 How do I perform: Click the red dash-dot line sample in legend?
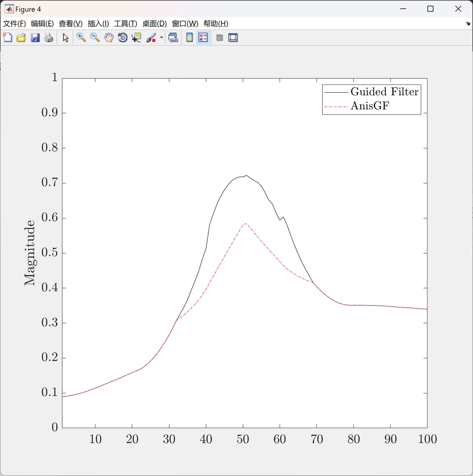(x=336, y=106)
